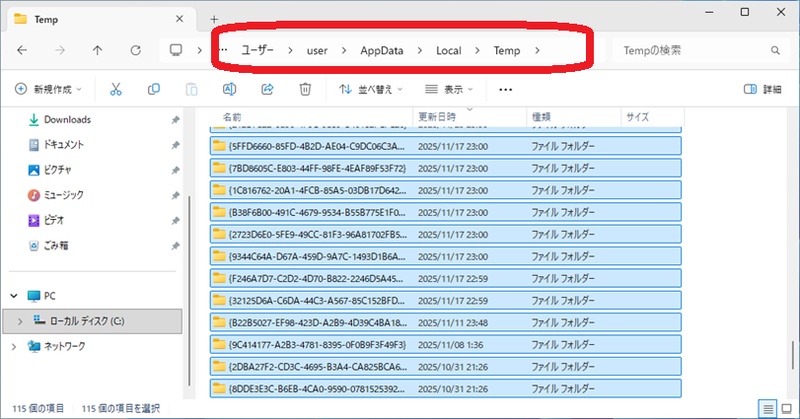Click AppData in the address breadcrumb

pyautogui.click(x=380, y=50)
